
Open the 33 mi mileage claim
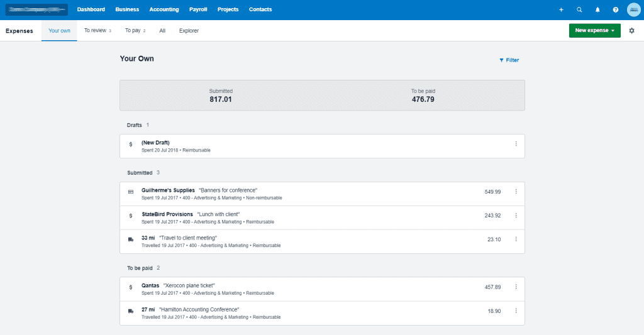pos(322,241)
